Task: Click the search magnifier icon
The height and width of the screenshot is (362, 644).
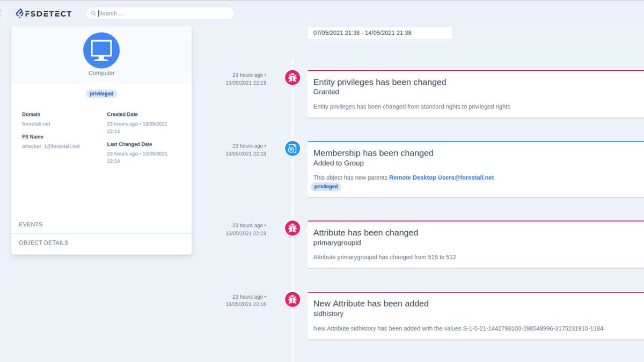Action: click(93, 13)
